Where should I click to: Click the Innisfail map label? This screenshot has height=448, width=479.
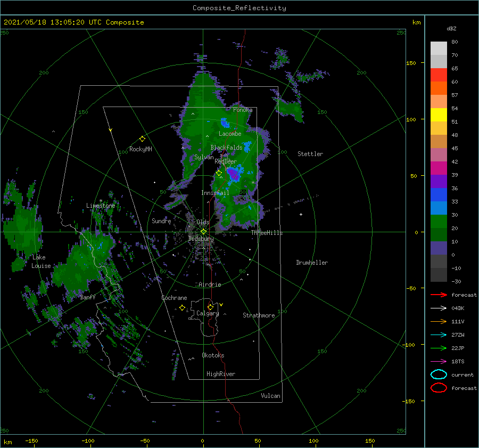pos(215,193)
